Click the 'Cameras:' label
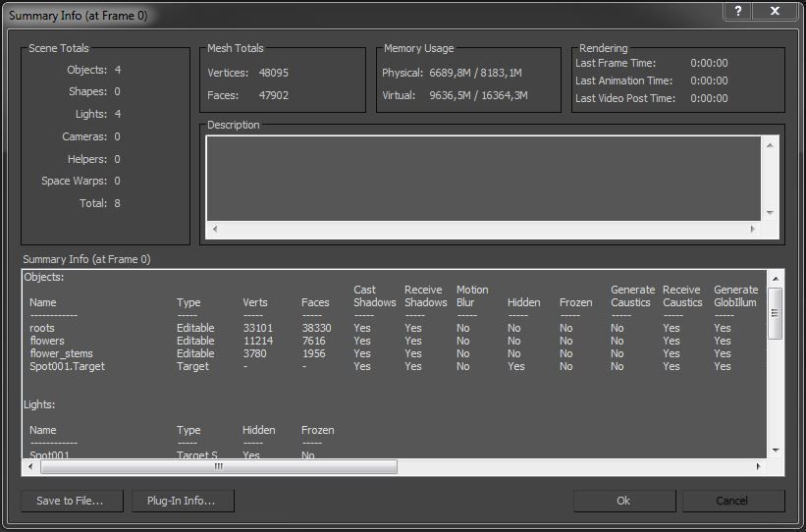 tap(84, 136)
